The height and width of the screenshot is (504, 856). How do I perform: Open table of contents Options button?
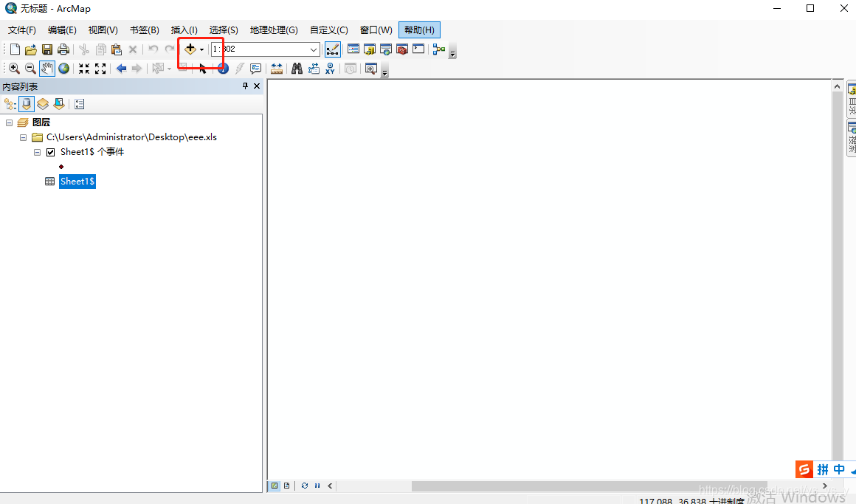[x=79, y=104]
